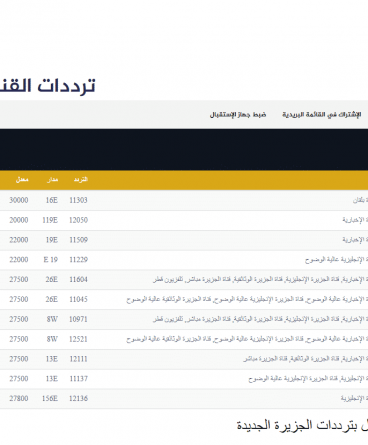This screenshot has width=368, height=445.
Task: Select the frequency 11303 cell
Action: (78, 200)
